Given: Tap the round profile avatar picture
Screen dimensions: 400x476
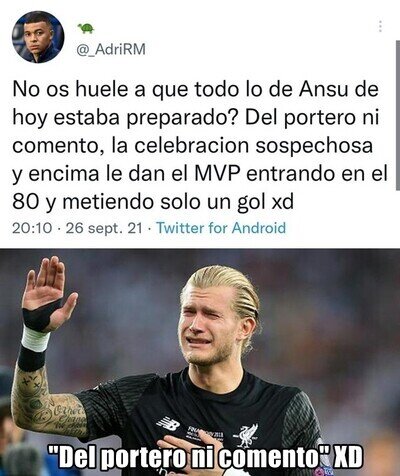Looking at the screenshot, I should pyautogui.click(x=38, y=37).
